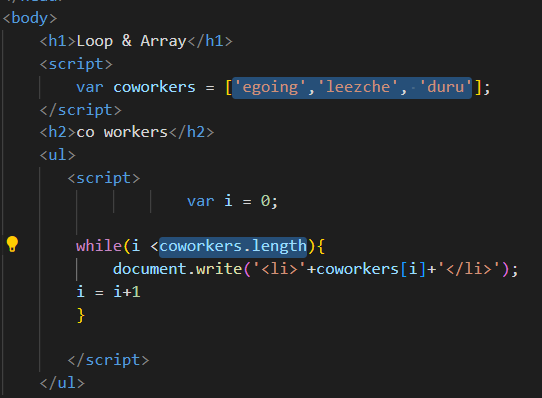Image resolution: width=542 pixels, height=398 pixels.
Task: Click the closing yellow curly brace
Action: (81, 315)
